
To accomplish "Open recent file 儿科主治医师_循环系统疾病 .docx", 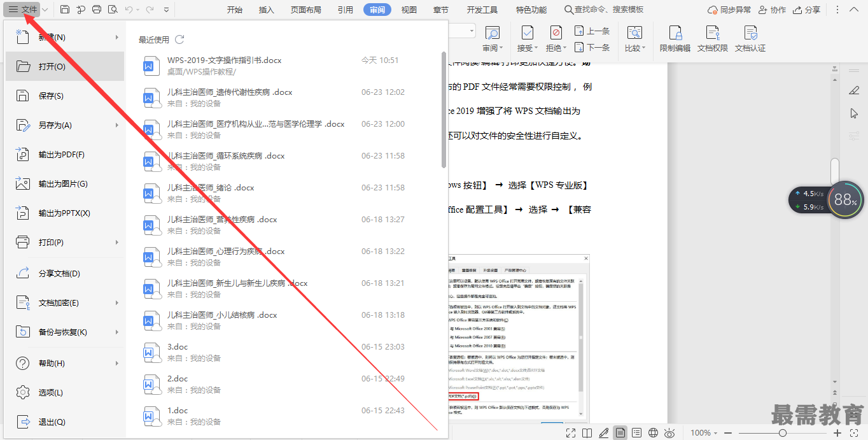I will (x=283, y=161).
